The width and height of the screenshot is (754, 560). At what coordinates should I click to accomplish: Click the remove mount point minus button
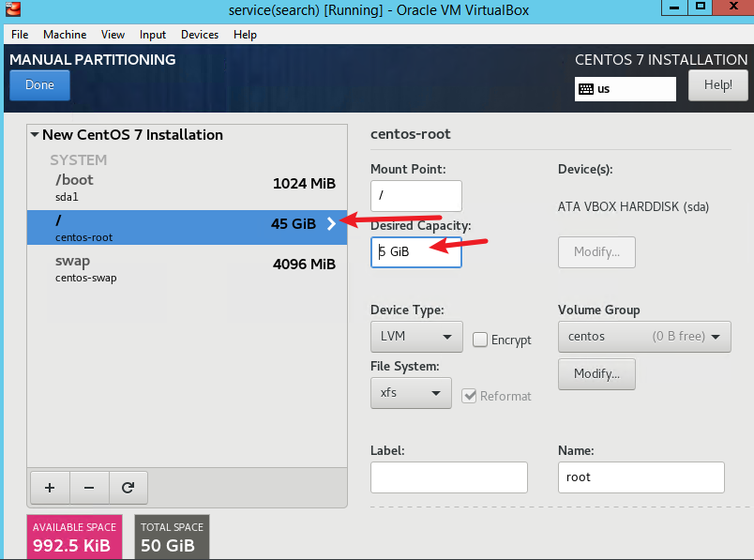89,488
